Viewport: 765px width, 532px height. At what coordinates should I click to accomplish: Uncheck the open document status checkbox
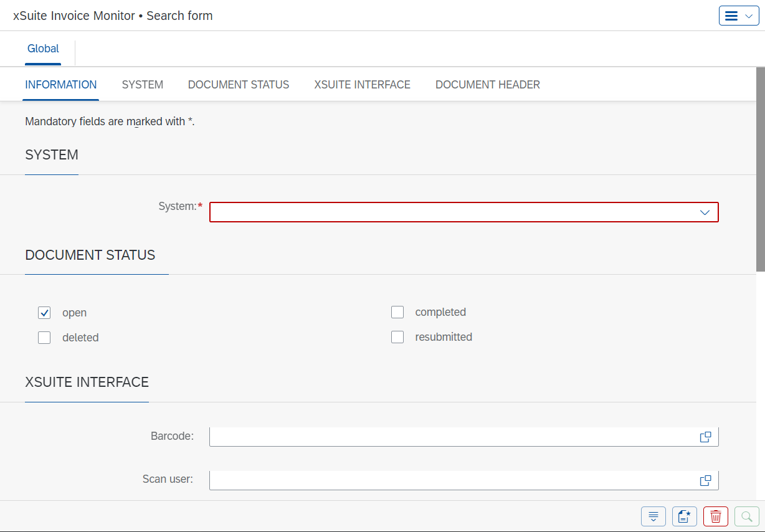point(44,312)
